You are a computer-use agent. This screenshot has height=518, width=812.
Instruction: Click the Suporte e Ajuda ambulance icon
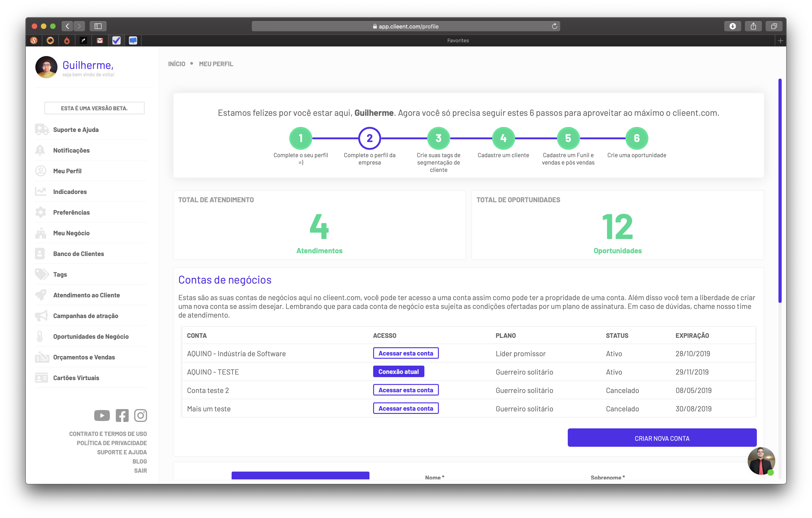click(x=42, y=130)
